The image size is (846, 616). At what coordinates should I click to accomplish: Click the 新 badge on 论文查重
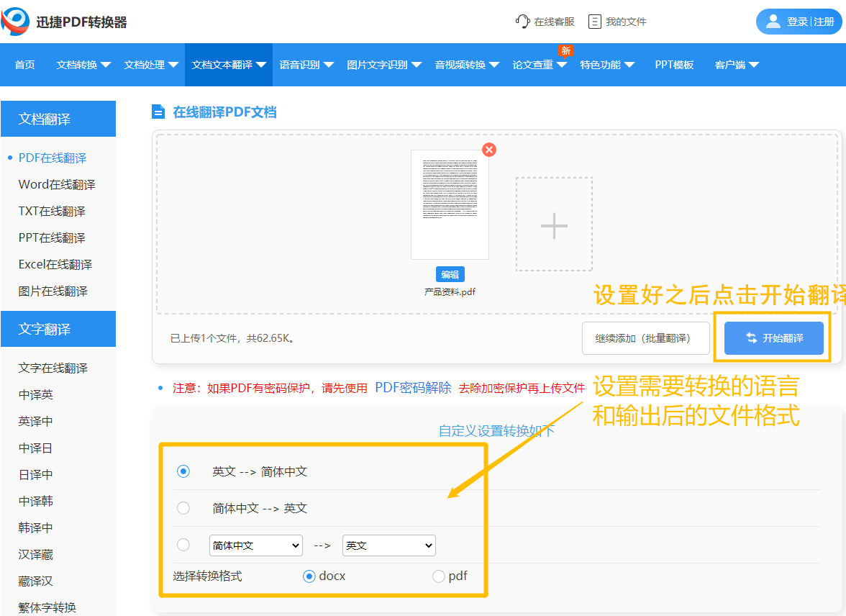pos(565,51)
